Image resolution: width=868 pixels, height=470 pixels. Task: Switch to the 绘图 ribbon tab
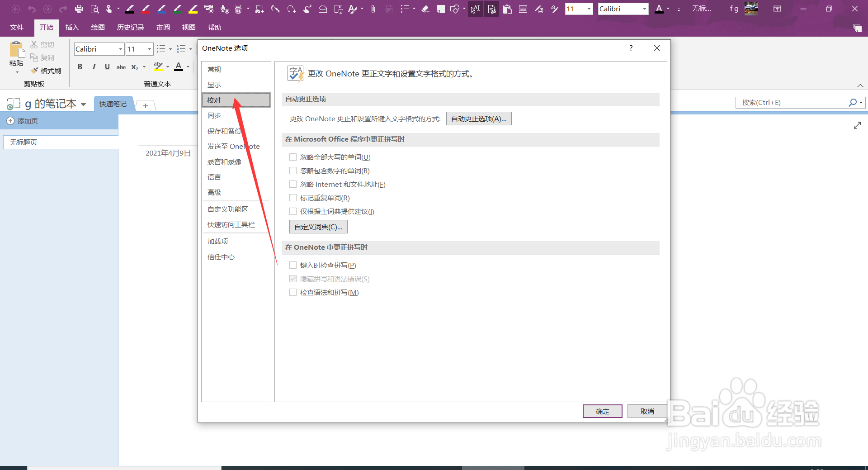(x=98, y=28)
